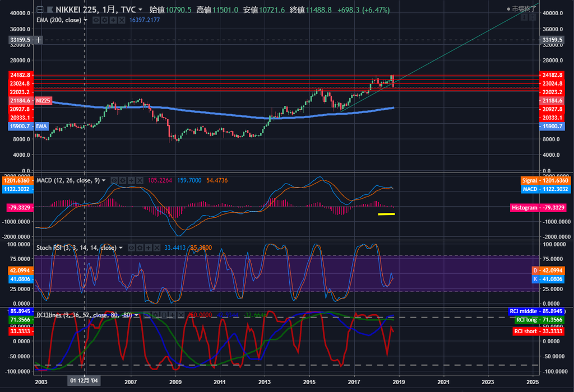The image size is (574, 392).
Task: Click the flag icon beside NIKKEI 225
Action: coord(50,10)
